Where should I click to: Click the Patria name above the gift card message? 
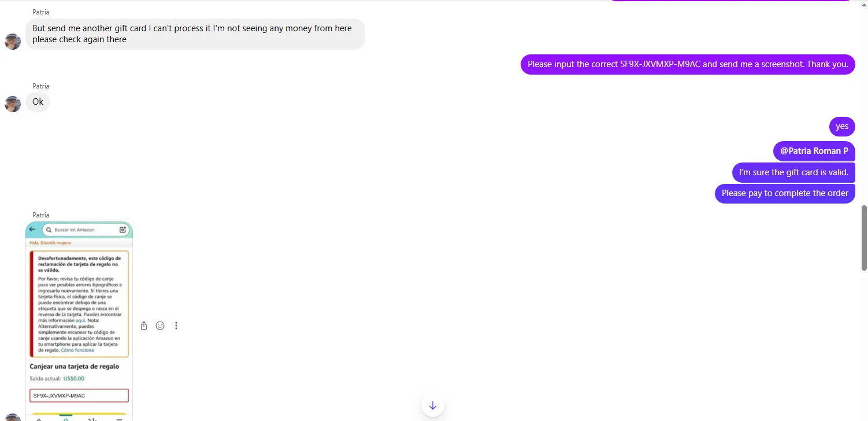tap(41, 12)
